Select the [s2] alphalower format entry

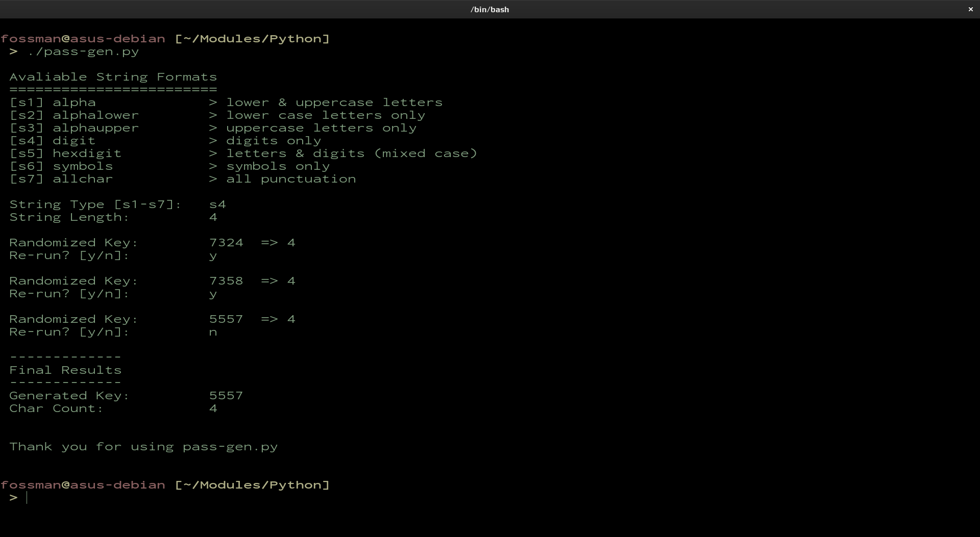74,115
